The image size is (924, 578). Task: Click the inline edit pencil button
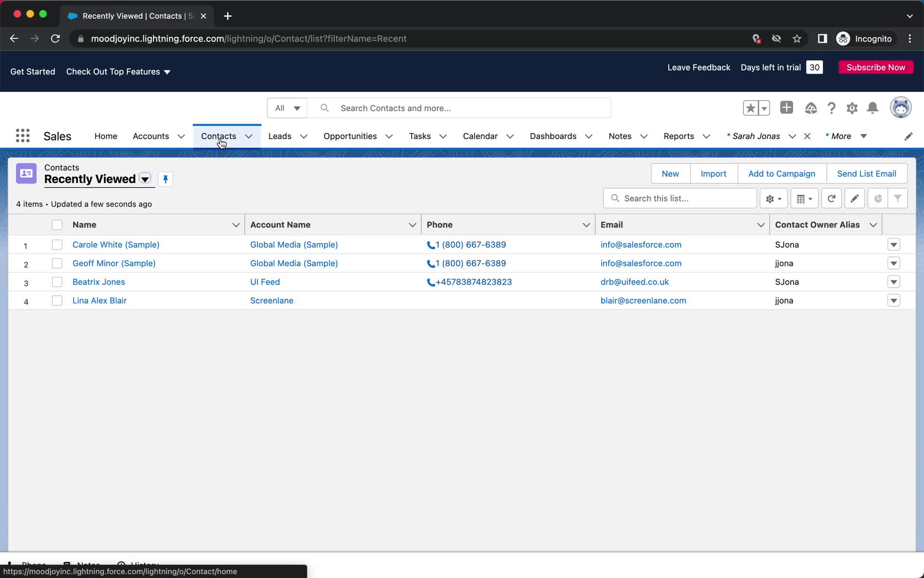(x=854, y=198)
